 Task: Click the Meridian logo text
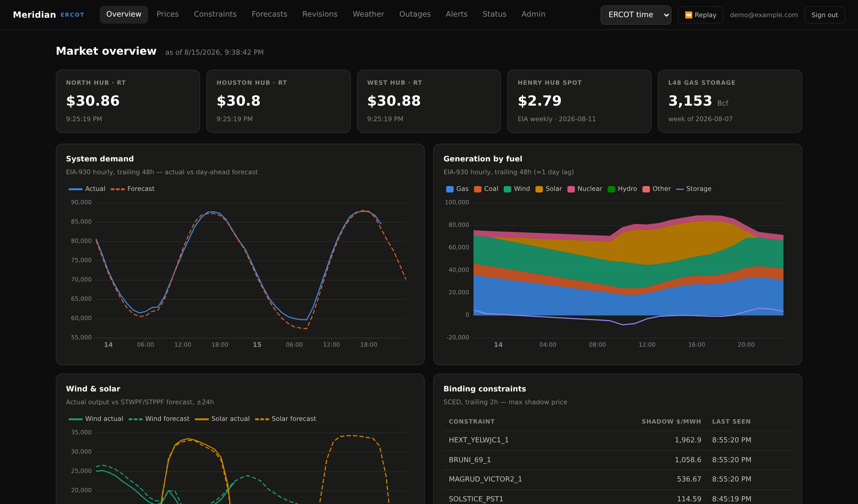point(34,15)
